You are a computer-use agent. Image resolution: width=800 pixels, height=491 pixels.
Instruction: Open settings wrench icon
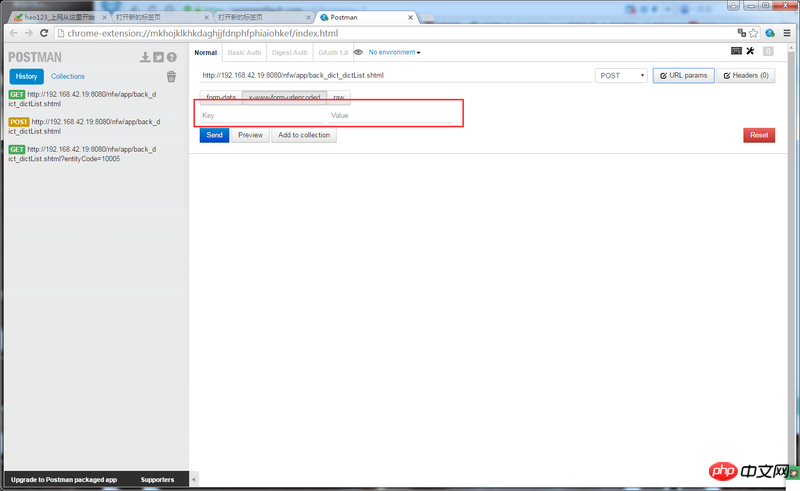click(x=750, y=51)
